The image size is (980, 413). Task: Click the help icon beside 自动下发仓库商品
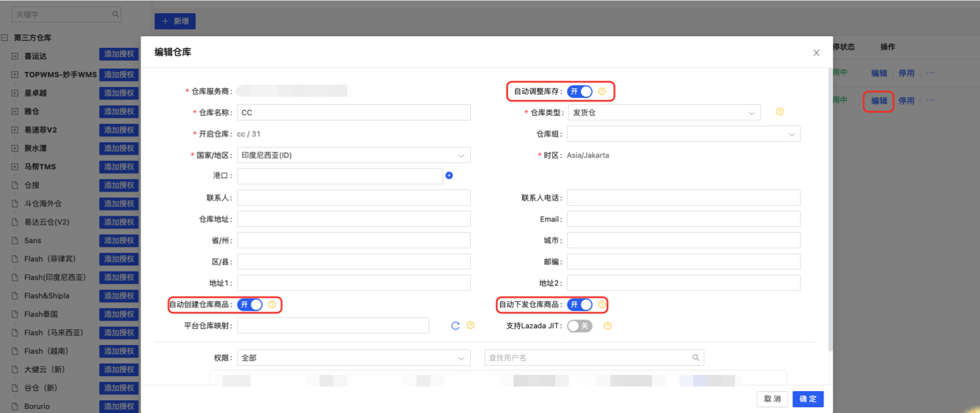tap(602, 305)
